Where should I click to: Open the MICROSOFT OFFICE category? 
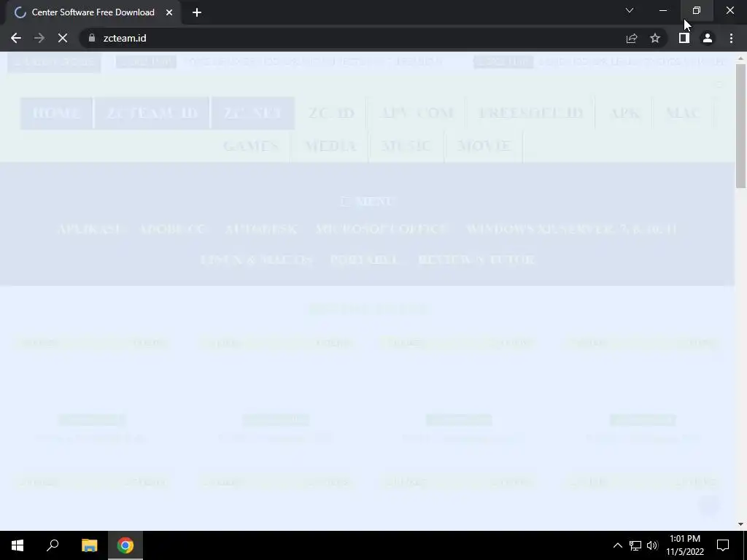pos(382,229)
